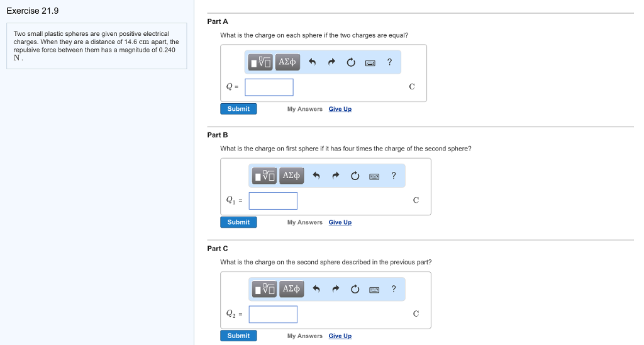Undo last entry in Part C toolbar
Screen dimensions: 644x345
[316, 289]
